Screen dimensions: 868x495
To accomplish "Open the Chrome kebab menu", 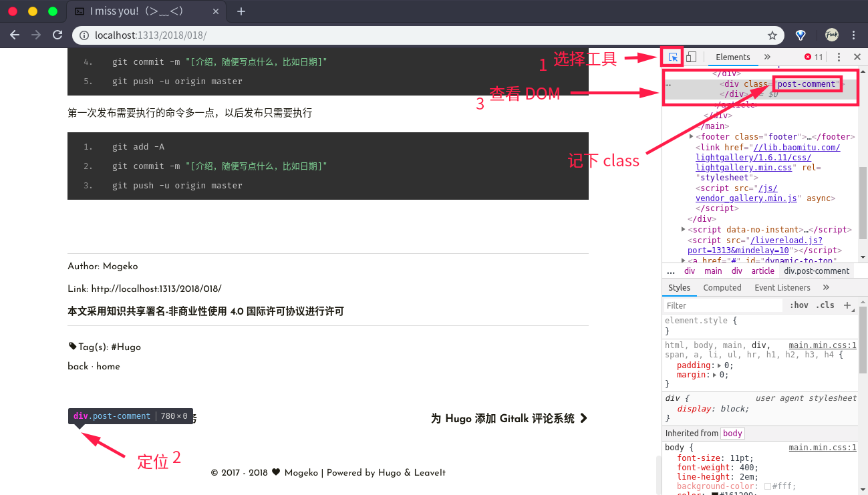I will [x=854, y=35].
